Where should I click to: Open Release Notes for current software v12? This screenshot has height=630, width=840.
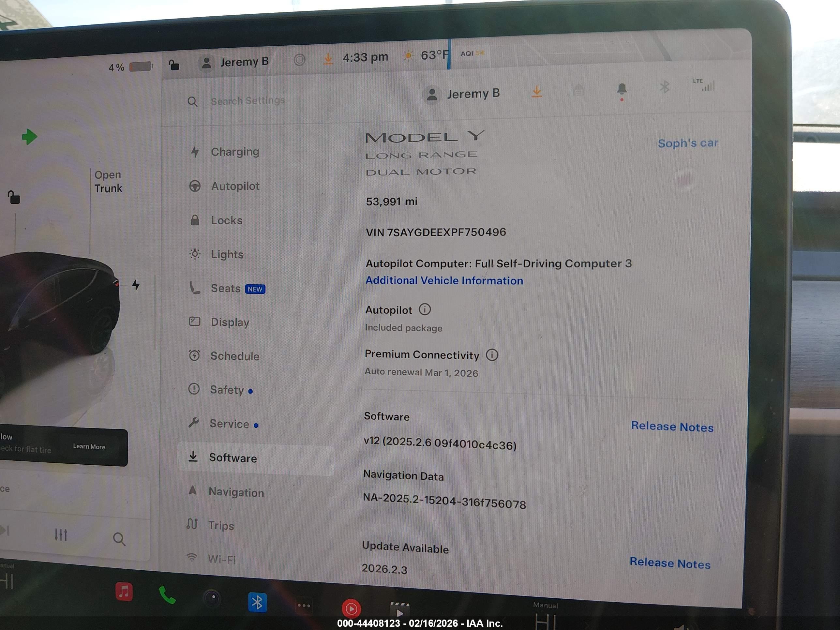point(672,427)
